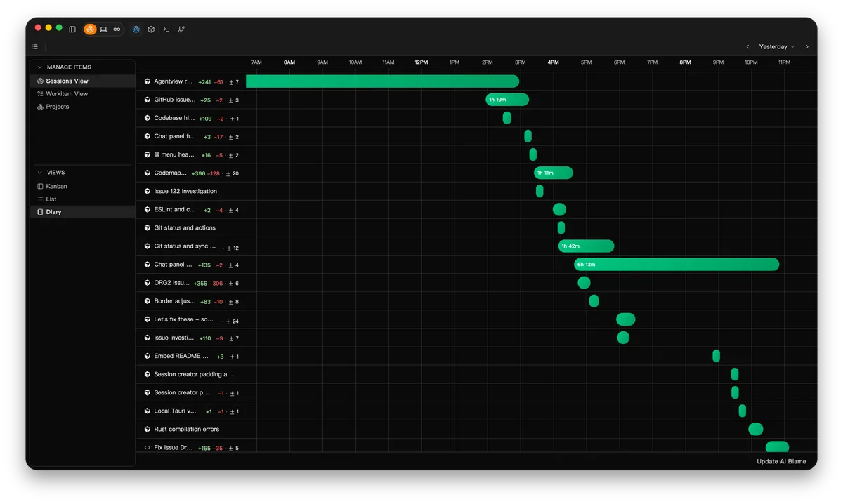
Task: Go to next day arrow
Action: click(806, 47)
